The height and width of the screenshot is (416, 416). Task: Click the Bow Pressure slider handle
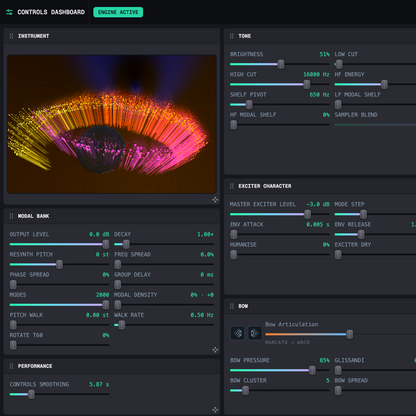[312, 370]
